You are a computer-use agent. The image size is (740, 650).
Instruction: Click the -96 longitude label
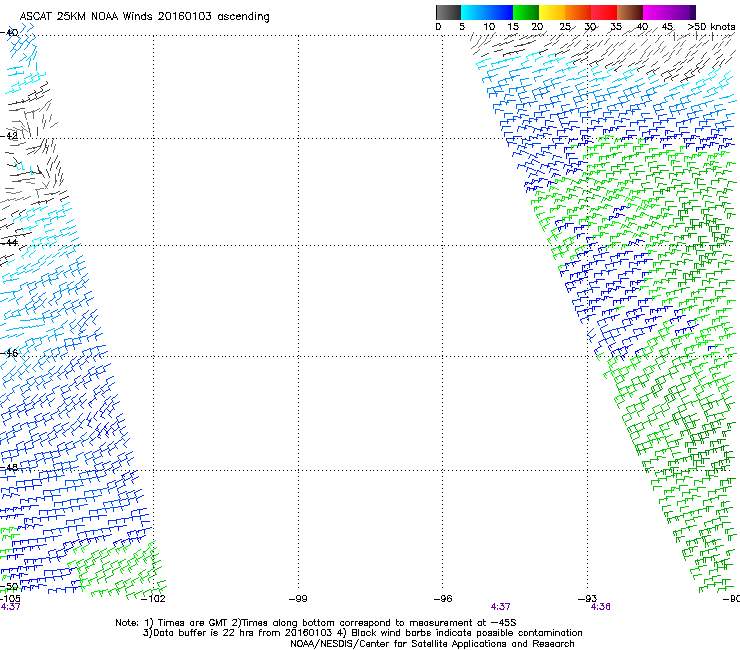click(443, 599)
